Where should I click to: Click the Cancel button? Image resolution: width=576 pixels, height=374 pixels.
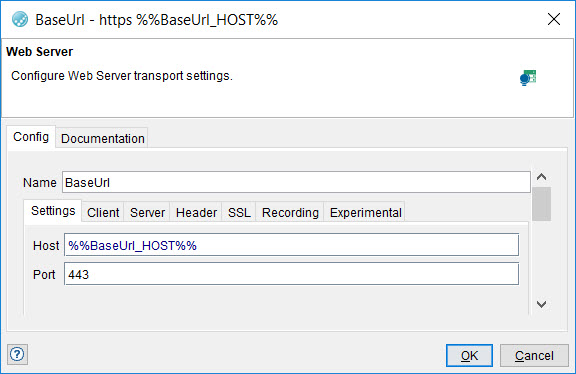point(534,355)
